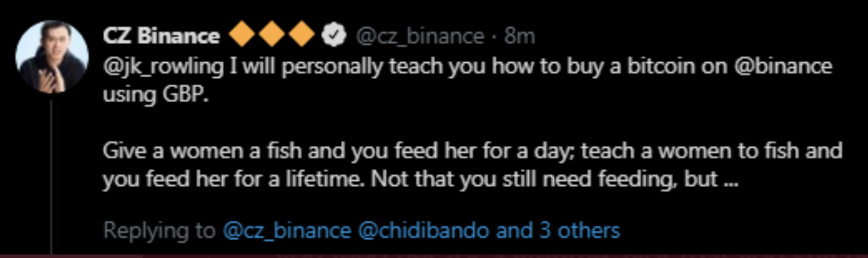Click the third orange diamond emoji

coord(302,37)
